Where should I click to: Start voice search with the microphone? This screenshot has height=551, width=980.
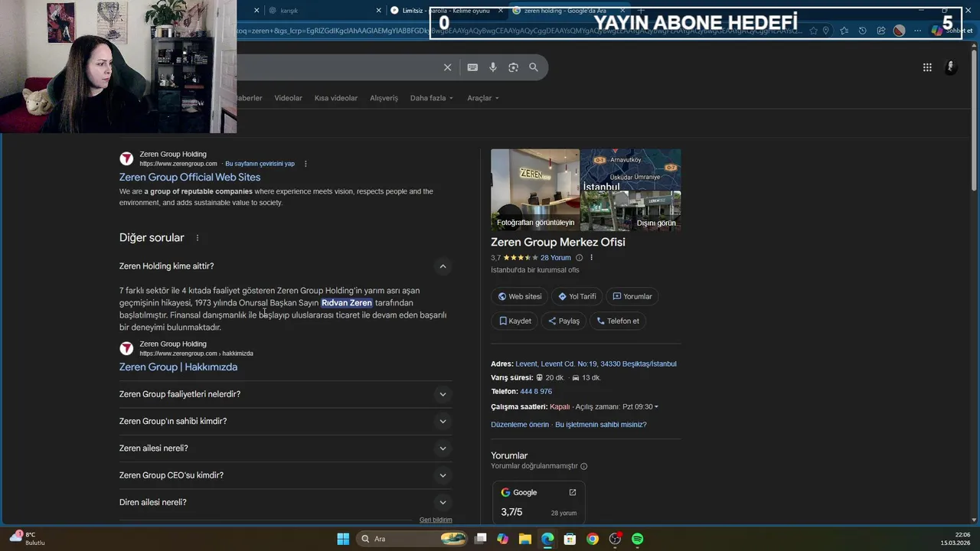(x=493, y=67)
